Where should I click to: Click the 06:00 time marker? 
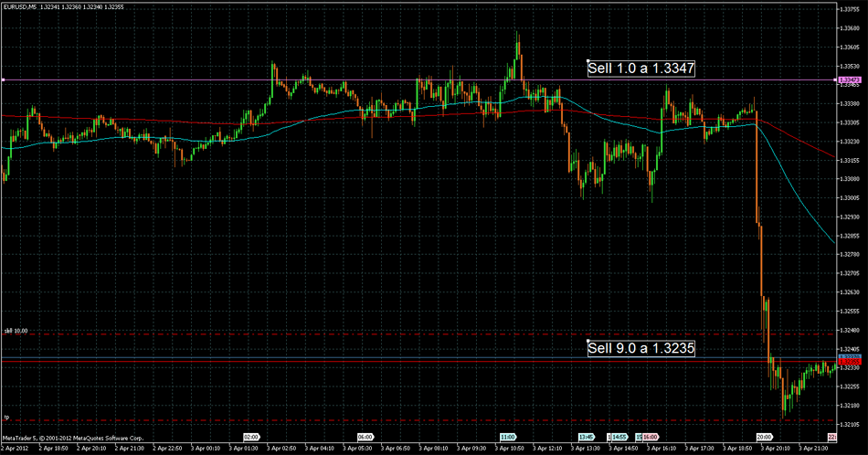(365, 437)
